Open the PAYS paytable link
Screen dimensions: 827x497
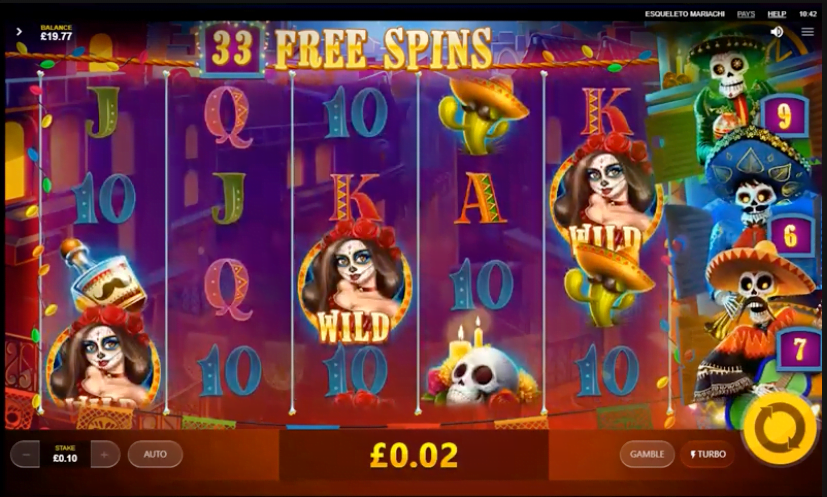click(x=746, y=14)
